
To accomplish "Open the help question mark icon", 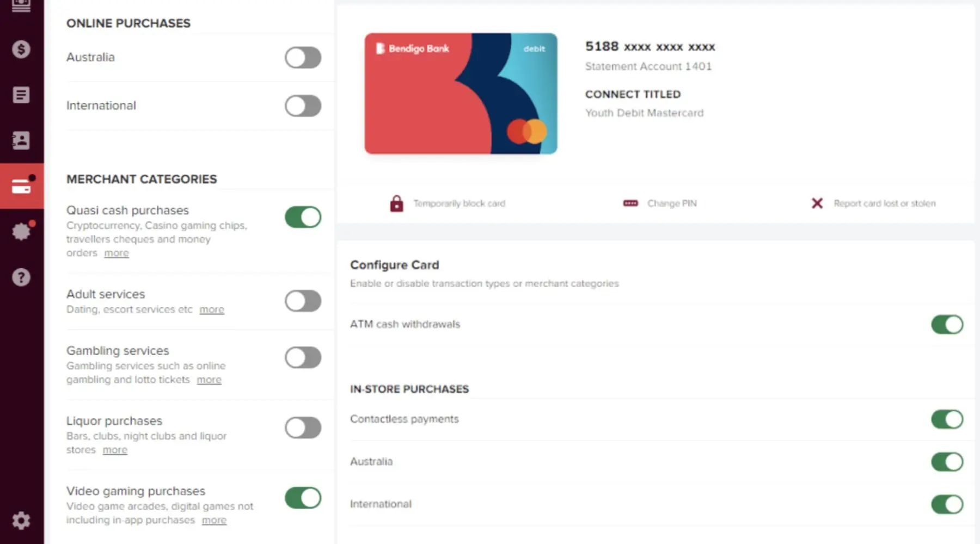I will point(21,277).
